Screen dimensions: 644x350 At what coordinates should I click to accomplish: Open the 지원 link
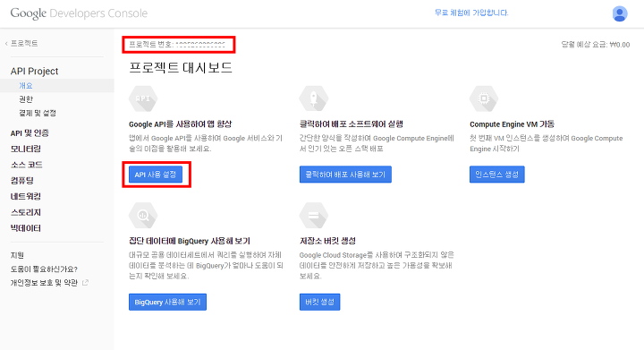coord(17,255)
